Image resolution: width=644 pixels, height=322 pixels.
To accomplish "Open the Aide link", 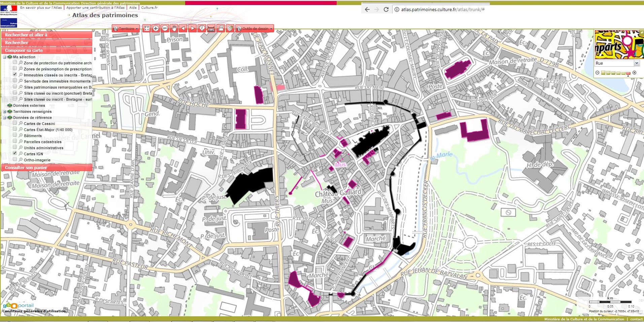I will (133, 7).
